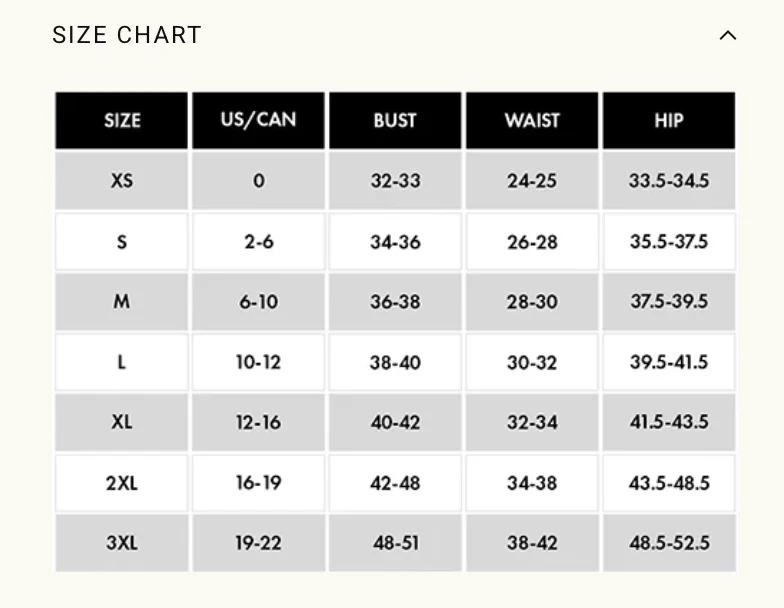Click the HIP column header
The width and height of the screenshot is (784, 608).
(669, 120)
